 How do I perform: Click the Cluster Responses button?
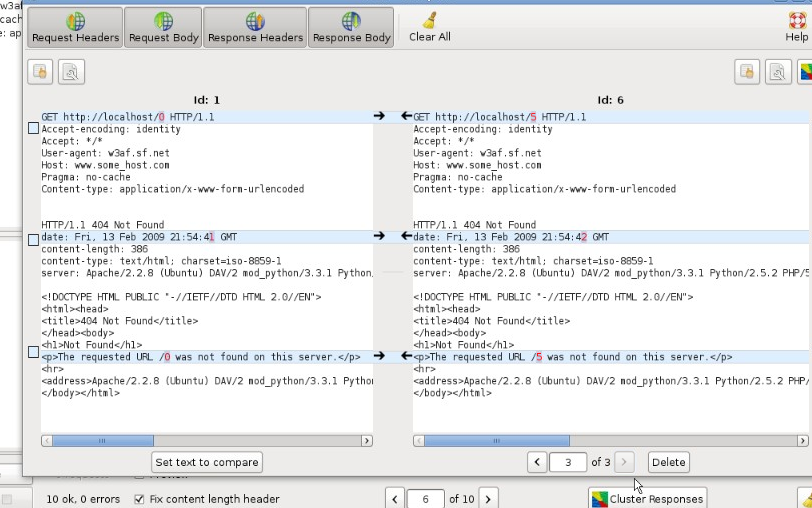647,499
